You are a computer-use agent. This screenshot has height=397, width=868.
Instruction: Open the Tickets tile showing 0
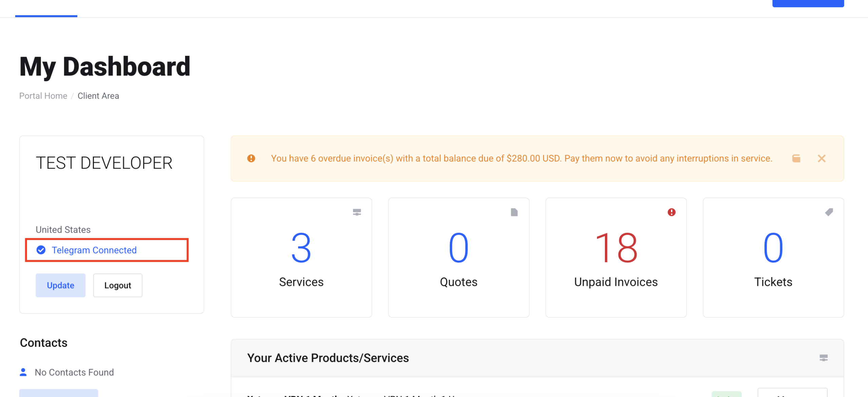pyautogui.click(x=773, y=257)
